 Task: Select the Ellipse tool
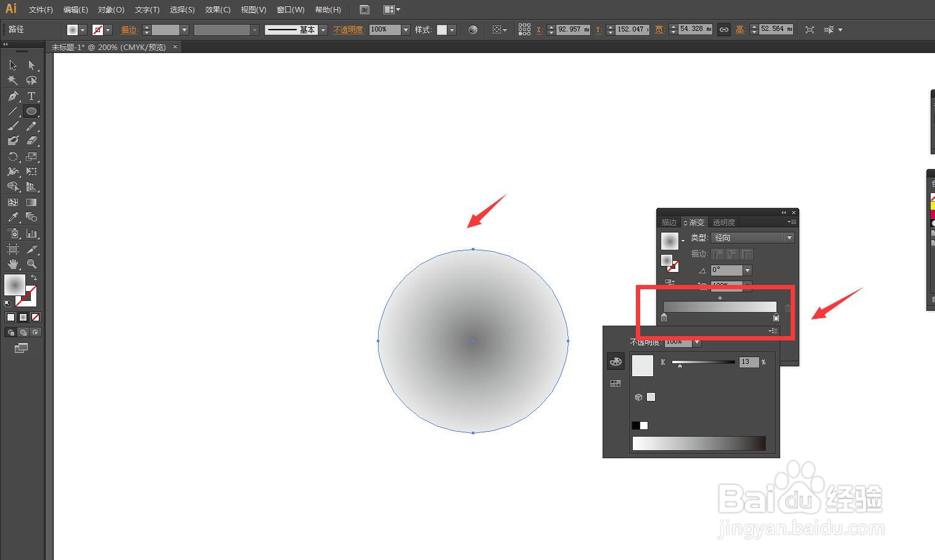(x=31, y=111)
